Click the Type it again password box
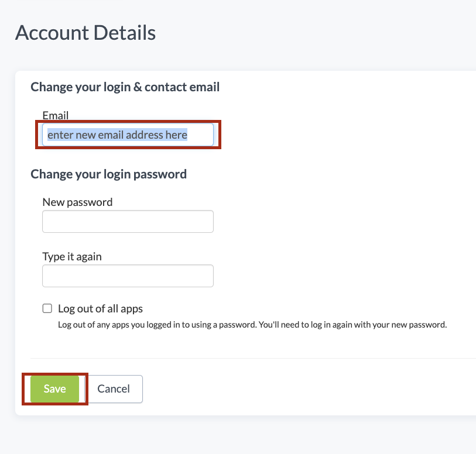 tap(128, 276)
